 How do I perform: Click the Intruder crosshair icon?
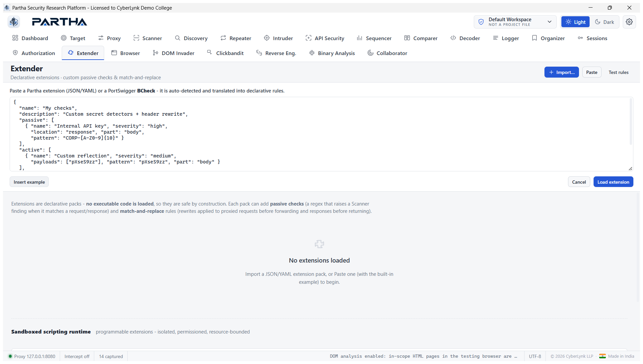tap(267, 38)
